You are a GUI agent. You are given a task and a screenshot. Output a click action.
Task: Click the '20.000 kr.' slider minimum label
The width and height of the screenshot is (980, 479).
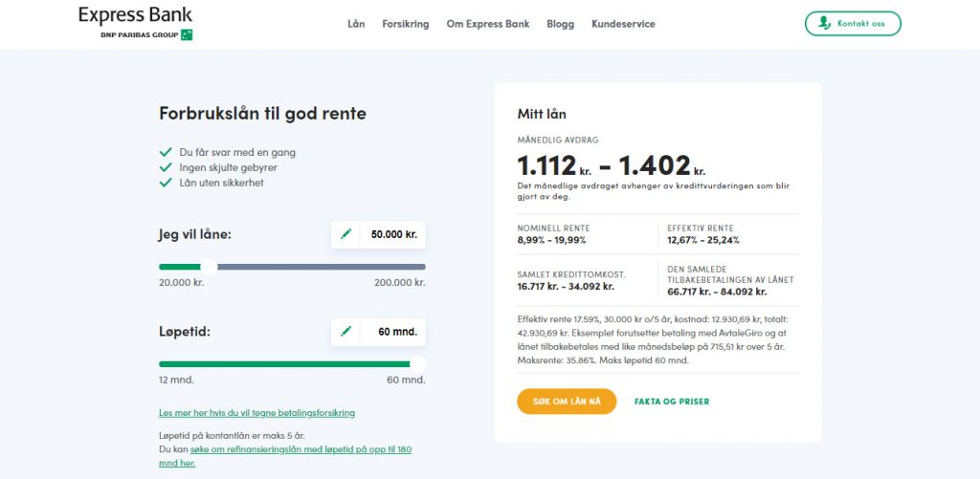[181, 282]
